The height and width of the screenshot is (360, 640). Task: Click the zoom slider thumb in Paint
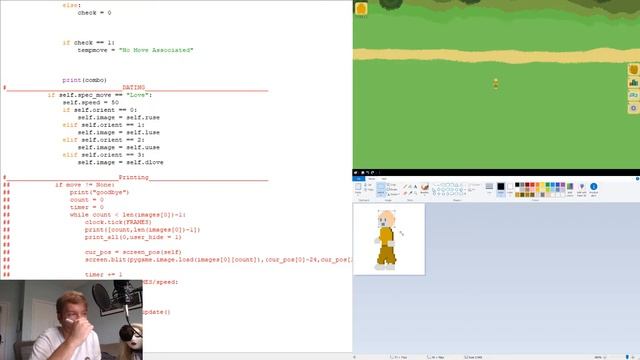point(627,357)
